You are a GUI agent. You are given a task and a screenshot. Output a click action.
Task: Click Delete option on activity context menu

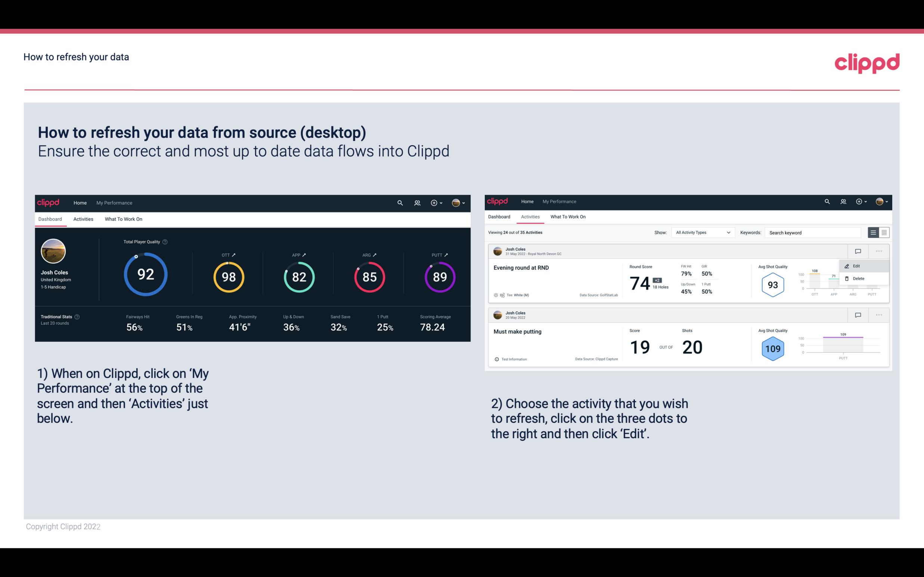(x=859, y=278)
